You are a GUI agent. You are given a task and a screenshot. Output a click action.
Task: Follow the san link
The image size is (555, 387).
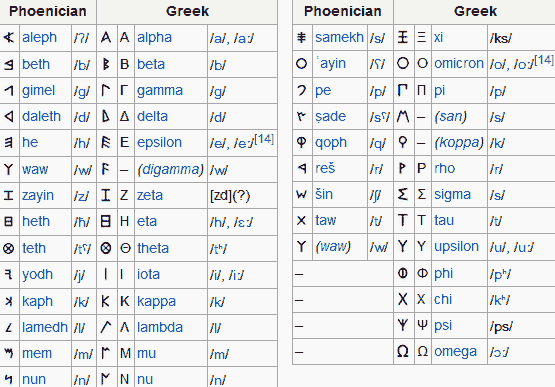[451, 116]
